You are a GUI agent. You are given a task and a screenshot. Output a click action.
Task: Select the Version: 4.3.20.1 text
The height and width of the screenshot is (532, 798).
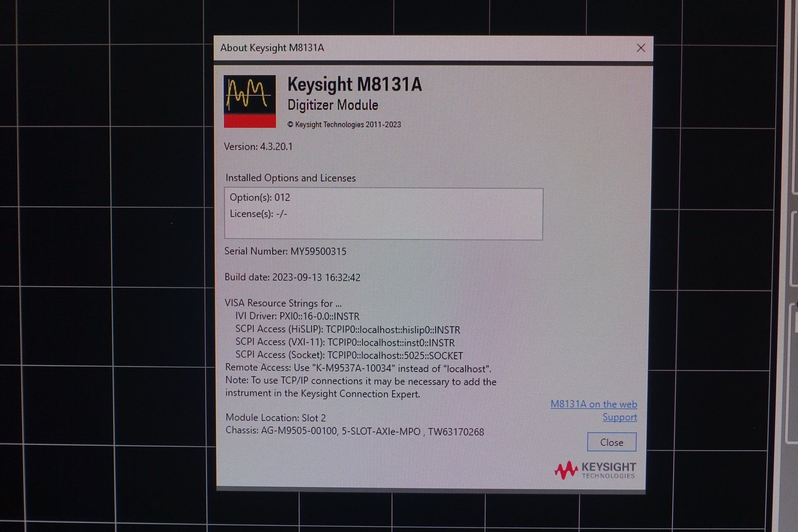[x=258, y=147]
